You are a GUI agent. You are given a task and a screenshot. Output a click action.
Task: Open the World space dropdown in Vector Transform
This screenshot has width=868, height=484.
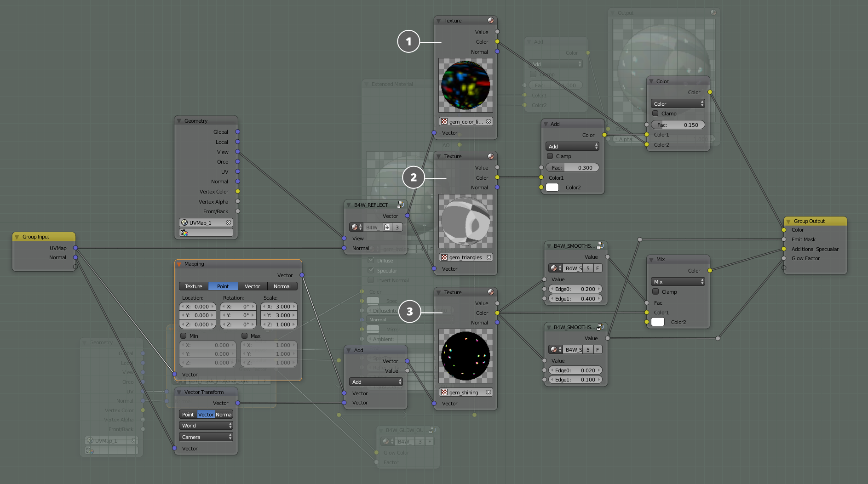click(206, 426)
